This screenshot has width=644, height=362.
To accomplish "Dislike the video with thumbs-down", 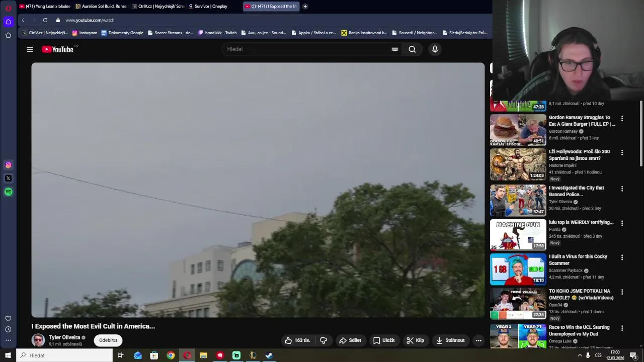I will pos(324,340).
